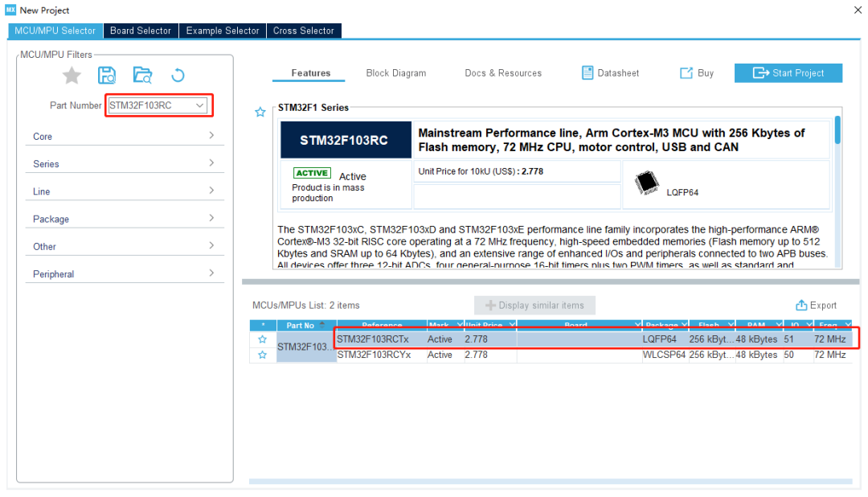Switch to MCU/MPU Selector tab
The image size is (868, 497).
click(x=55, y=31)
